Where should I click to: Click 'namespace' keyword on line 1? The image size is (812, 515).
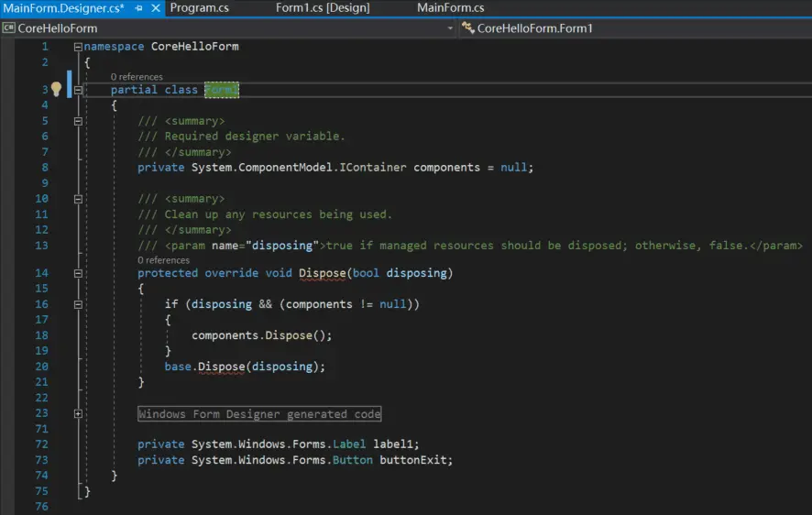tap(114, 46)
